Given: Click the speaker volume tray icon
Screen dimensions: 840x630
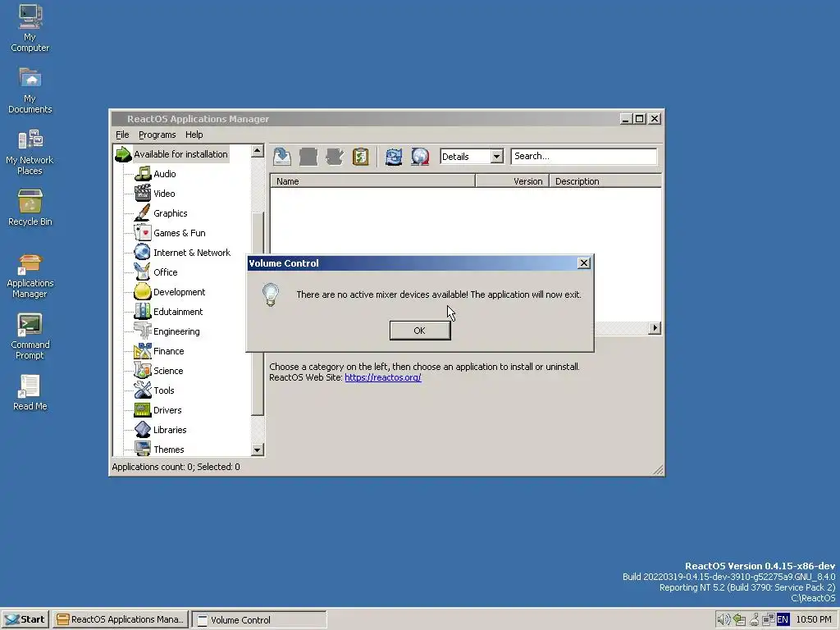Looking at the screenshot, I should tap(724, 620).
